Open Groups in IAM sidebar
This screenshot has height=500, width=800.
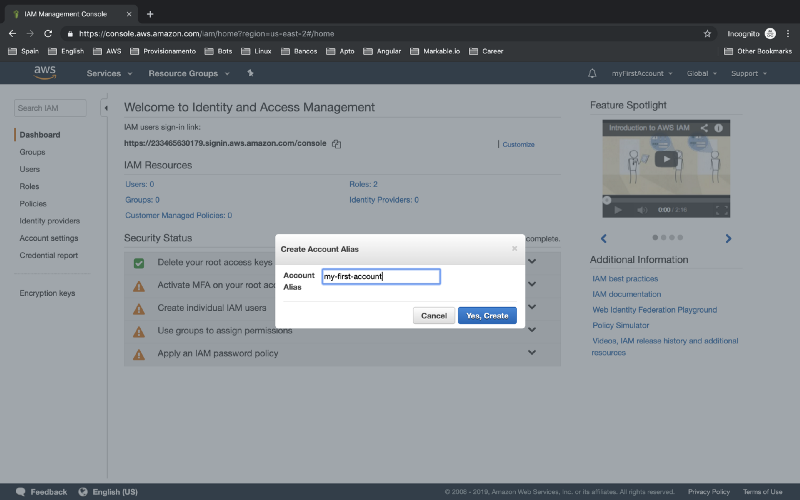click(x=33, y=152)
